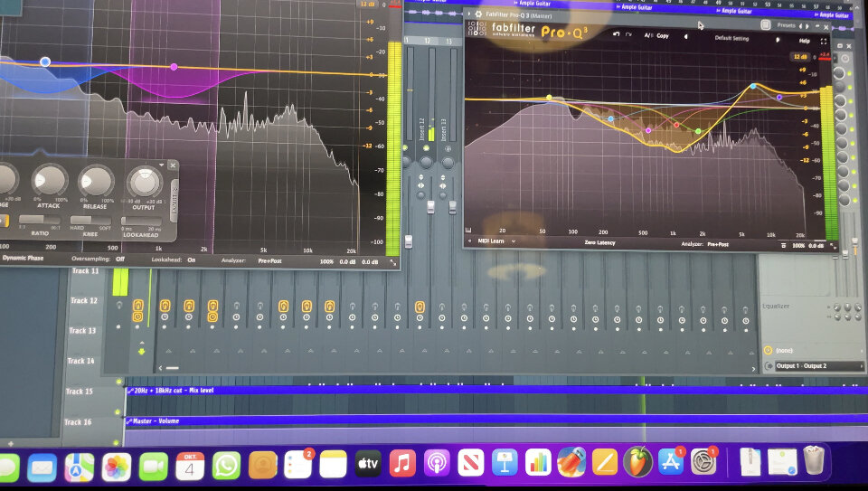
Task: Click the redo arrow in Pro-Q 3 Master window
Action: tap(628, 34)
